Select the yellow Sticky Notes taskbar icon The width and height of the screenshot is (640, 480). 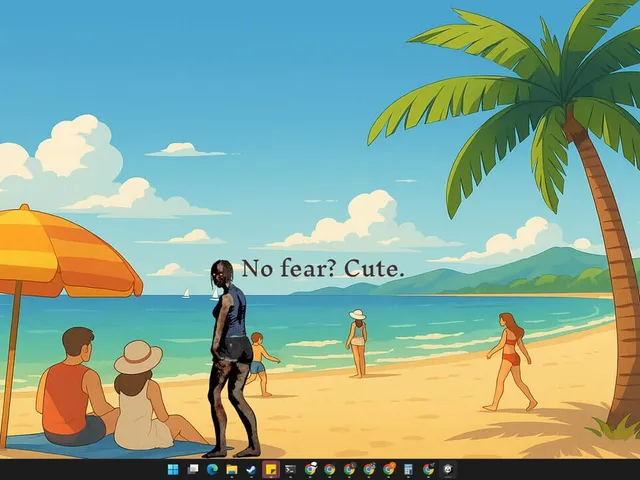(271, 469)
